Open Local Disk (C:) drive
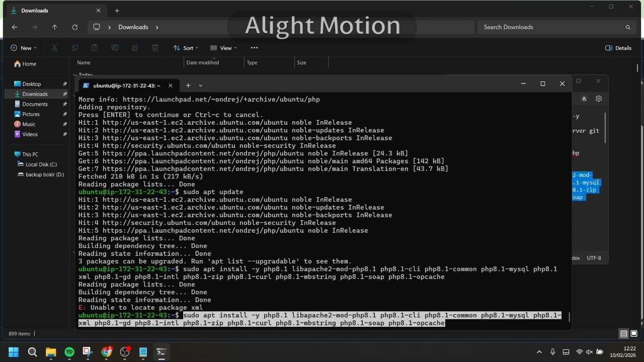The image size is (644, 362). 41,164
